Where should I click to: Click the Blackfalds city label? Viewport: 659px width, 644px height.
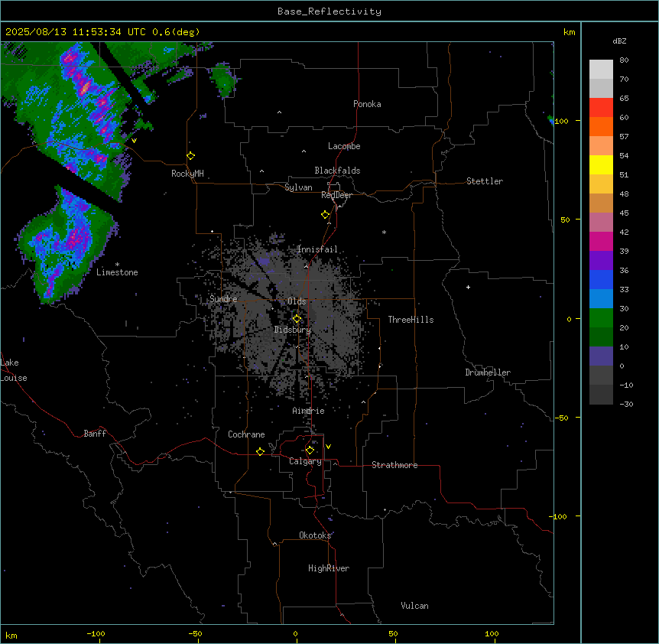[337, 171]
